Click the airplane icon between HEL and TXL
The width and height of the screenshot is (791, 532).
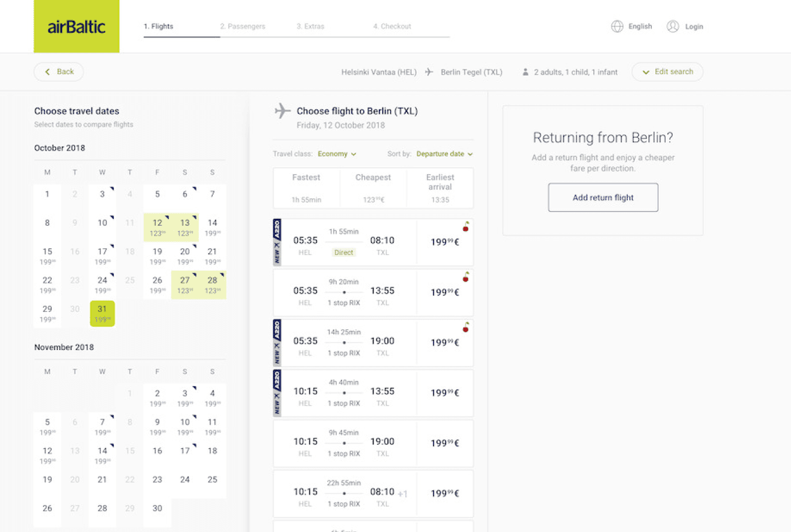[x=429, y=72]
